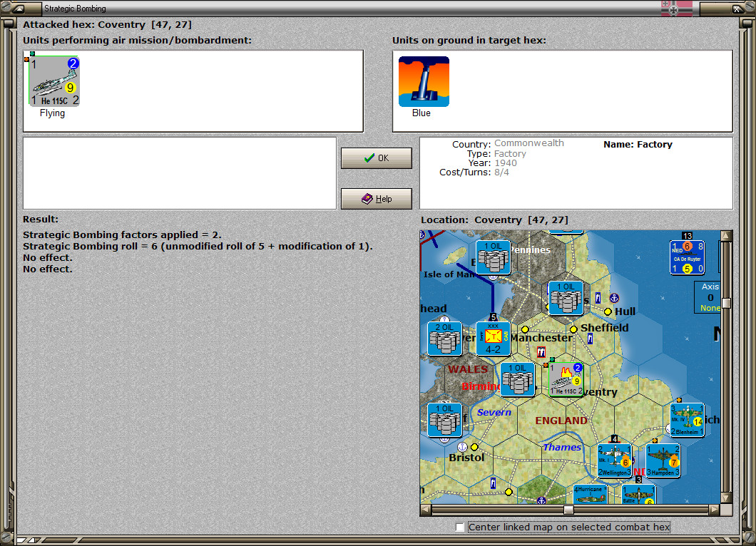Click the Year value '1940'
Screen dimensions: 756x546
click(x=505, y=163)
